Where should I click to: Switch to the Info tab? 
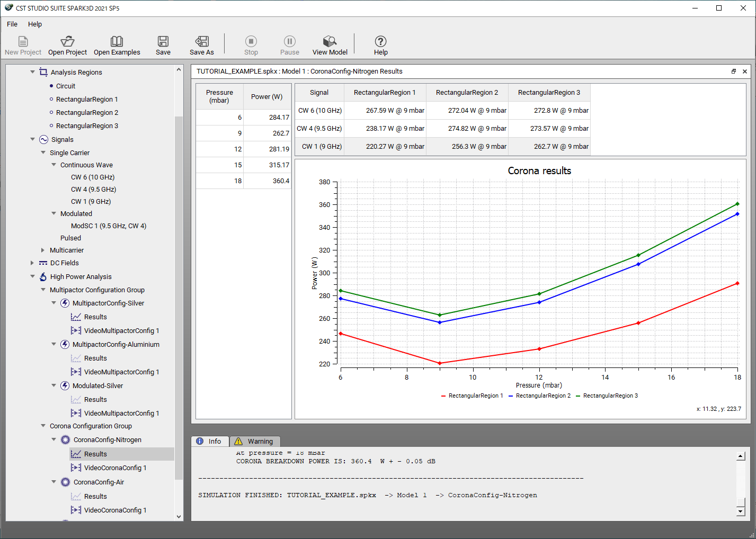(210, 441)
